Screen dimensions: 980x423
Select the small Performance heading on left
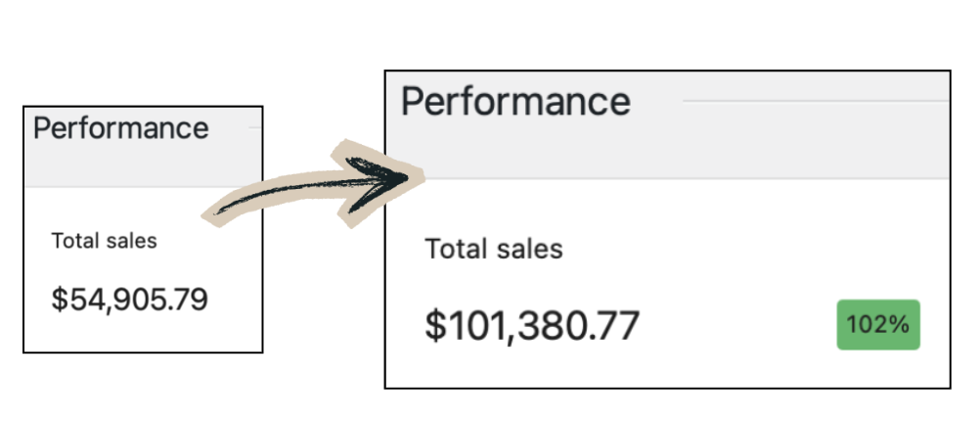121,128
